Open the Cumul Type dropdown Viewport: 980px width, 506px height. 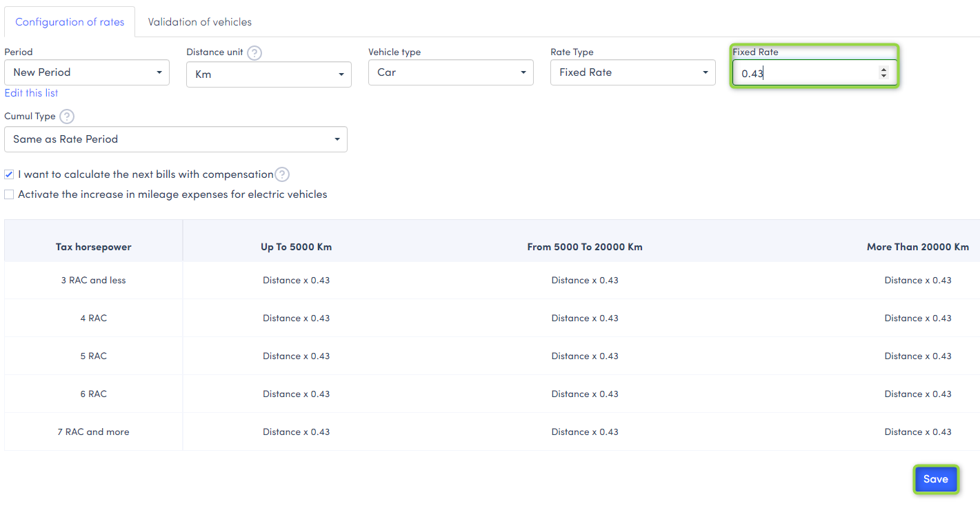click(x=176, y=139)
